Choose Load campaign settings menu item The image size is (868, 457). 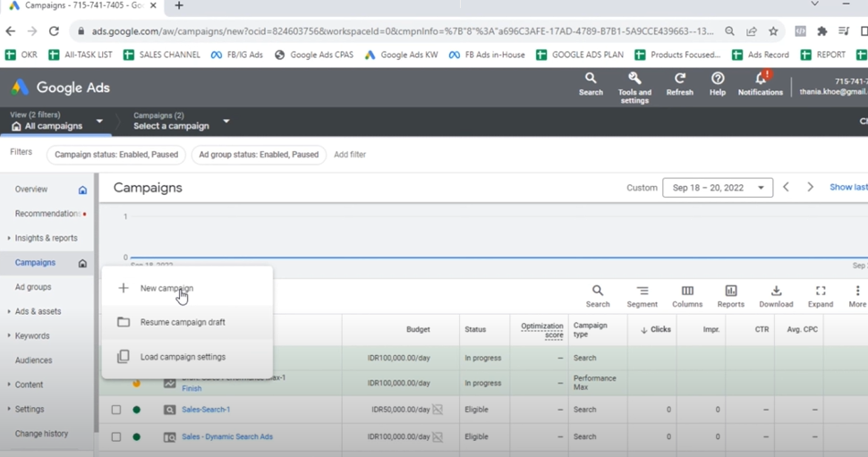click(x=183, y=357)
